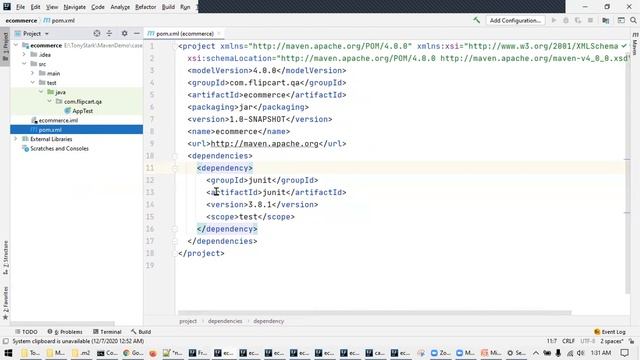Expand External Libraries node
The image size is (640, 360).
coord(16,139)
